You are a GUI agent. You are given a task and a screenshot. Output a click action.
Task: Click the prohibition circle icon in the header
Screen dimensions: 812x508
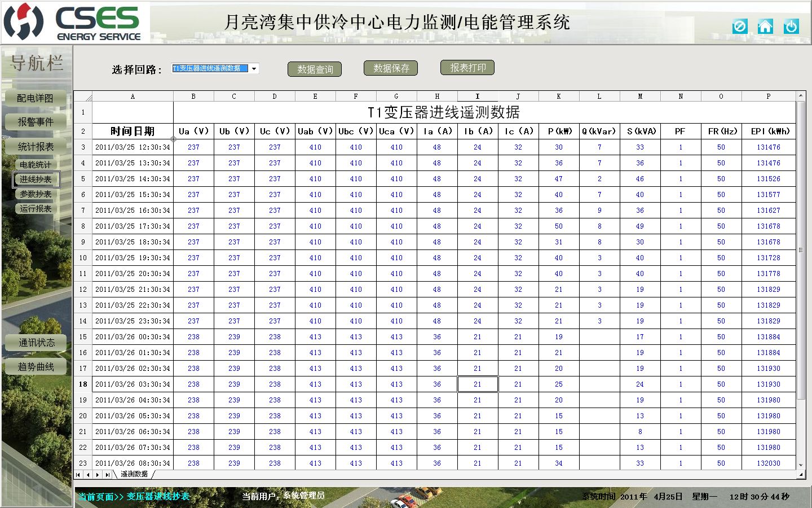(x=740, y=27)
